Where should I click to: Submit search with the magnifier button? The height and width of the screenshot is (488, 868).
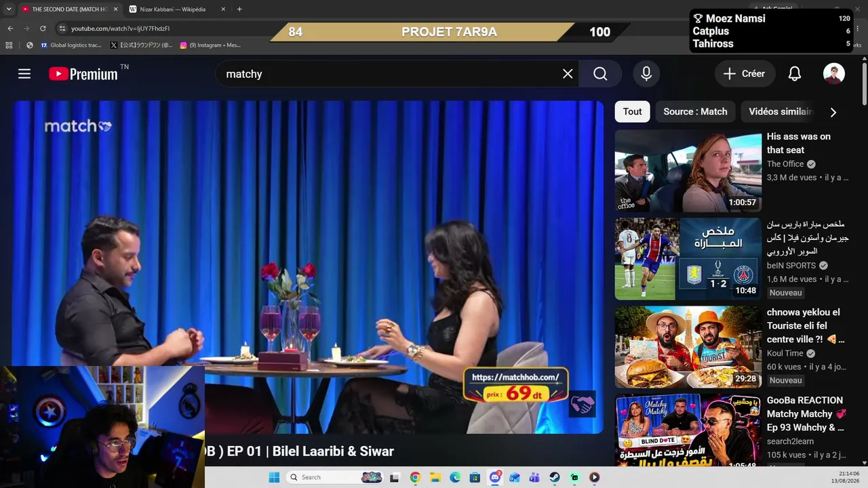[600, 74]
